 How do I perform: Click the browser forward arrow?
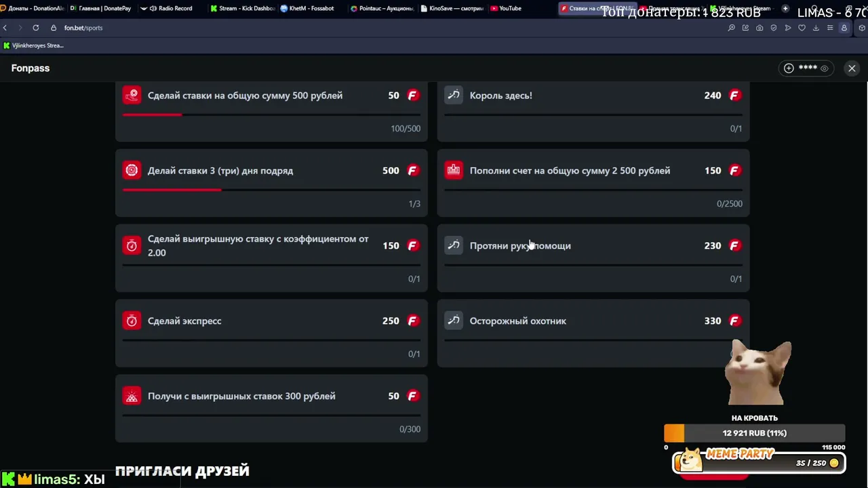click(x=20, y=28)
